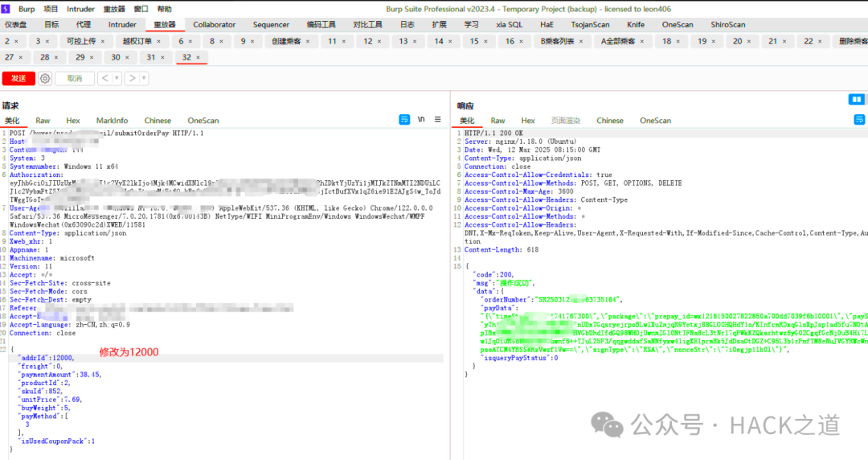The height and width of the screenshot is (460, 868).
Task: Click the Burp Suite logo icon
Action: coord(6,9)
